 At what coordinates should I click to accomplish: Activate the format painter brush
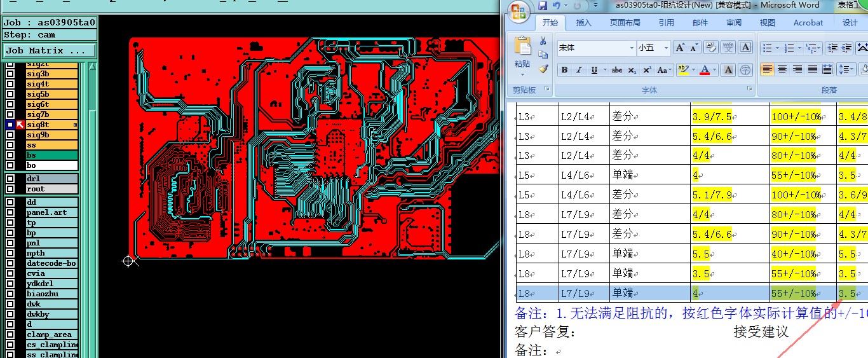tap(543, 69)
